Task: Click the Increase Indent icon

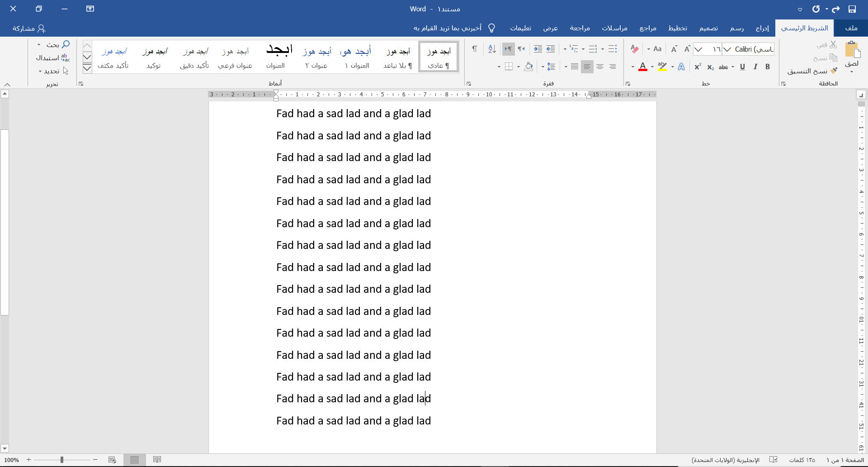Action: pyautogui.click(x=538, y=49)
